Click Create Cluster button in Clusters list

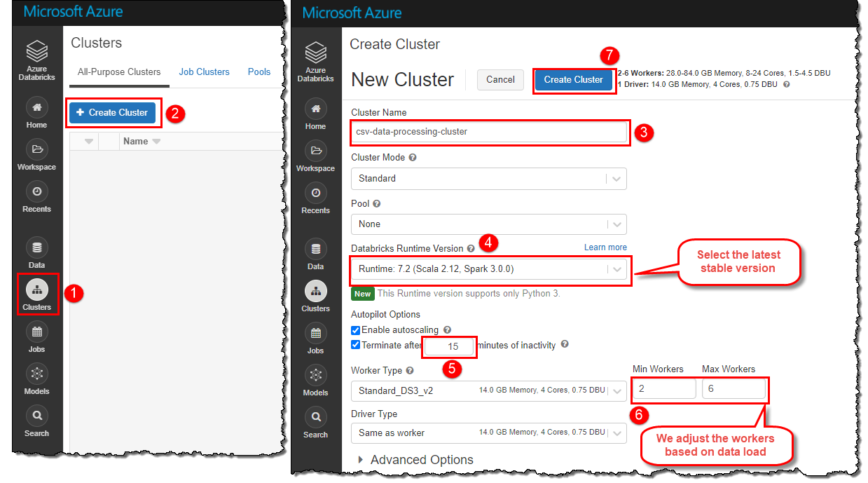(113, 113)
